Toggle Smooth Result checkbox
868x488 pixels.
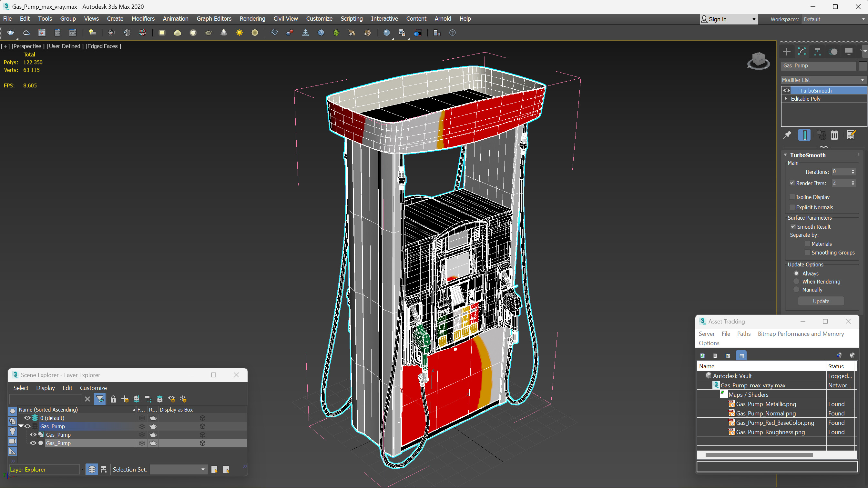click(x=793, y=227)
